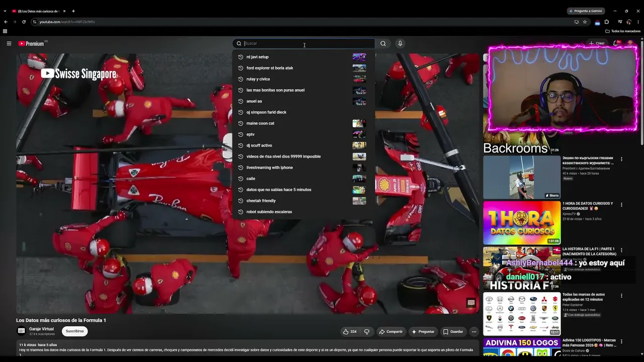644x362 pixels.
Task: Open '1 HORA DATOS CURIOSOS' video thumbnail
Action: (x=522, y=223)
